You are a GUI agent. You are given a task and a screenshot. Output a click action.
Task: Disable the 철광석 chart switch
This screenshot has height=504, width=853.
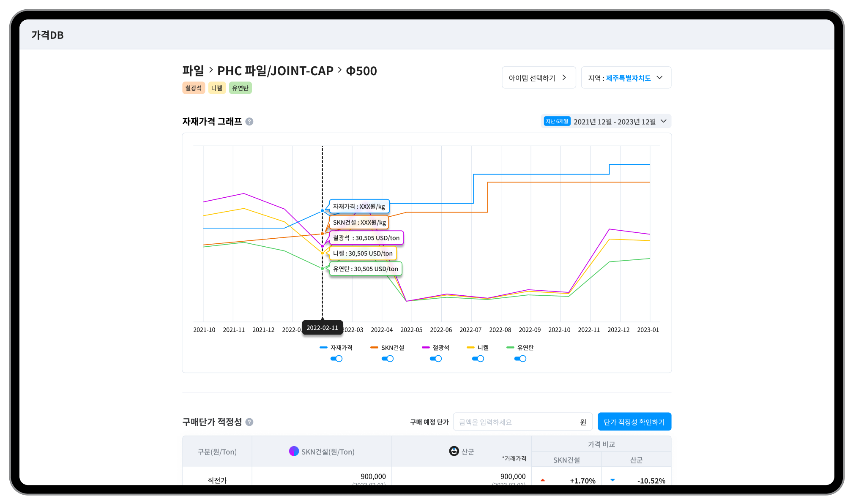coord(435,359)
